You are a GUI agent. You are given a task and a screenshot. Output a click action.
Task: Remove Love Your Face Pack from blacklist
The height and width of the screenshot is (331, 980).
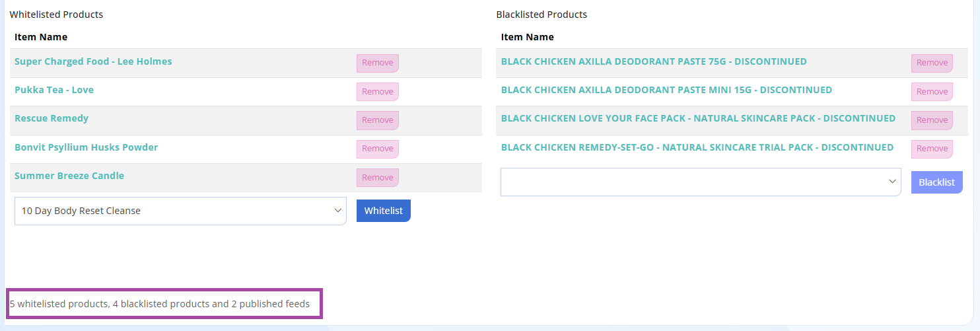point(932,120)
